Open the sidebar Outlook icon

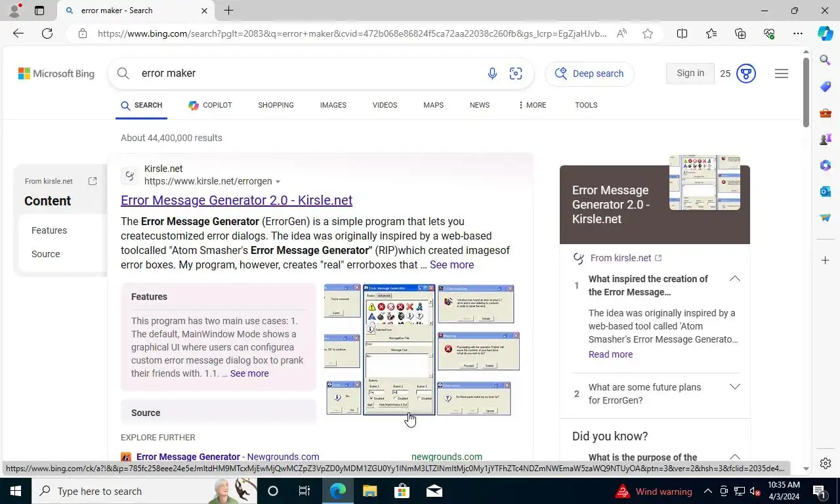coord(826,192)
